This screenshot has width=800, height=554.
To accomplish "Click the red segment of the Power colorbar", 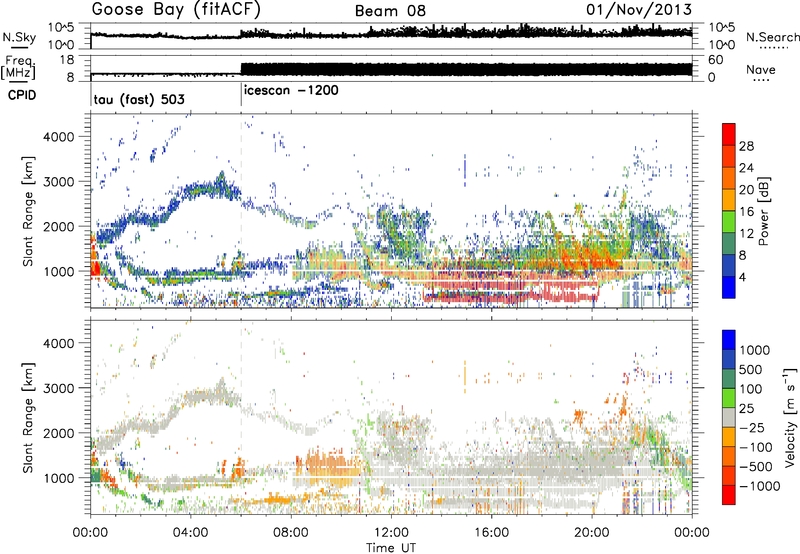I will (x=729, y=134).
